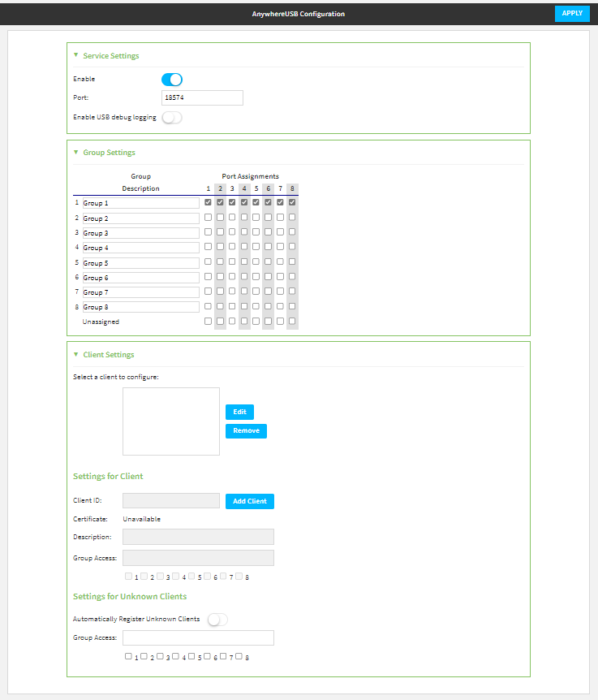Click the Service Settings heading text

click(111, 56)
